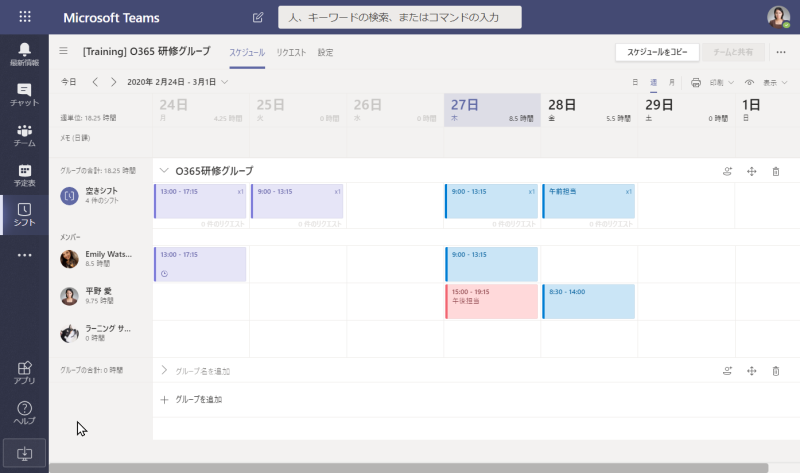Click the 29日 day header

686,110
